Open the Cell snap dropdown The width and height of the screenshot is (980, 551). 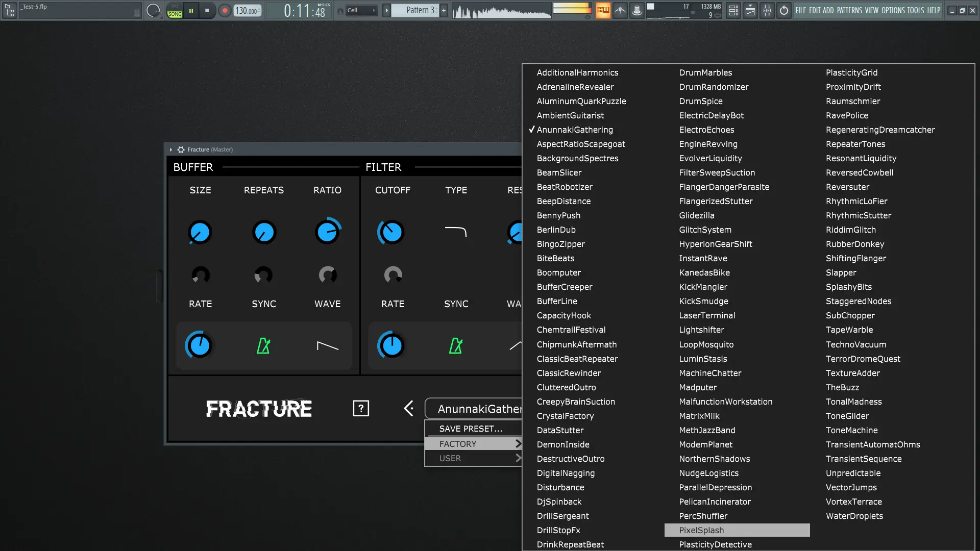pos(361,10)
